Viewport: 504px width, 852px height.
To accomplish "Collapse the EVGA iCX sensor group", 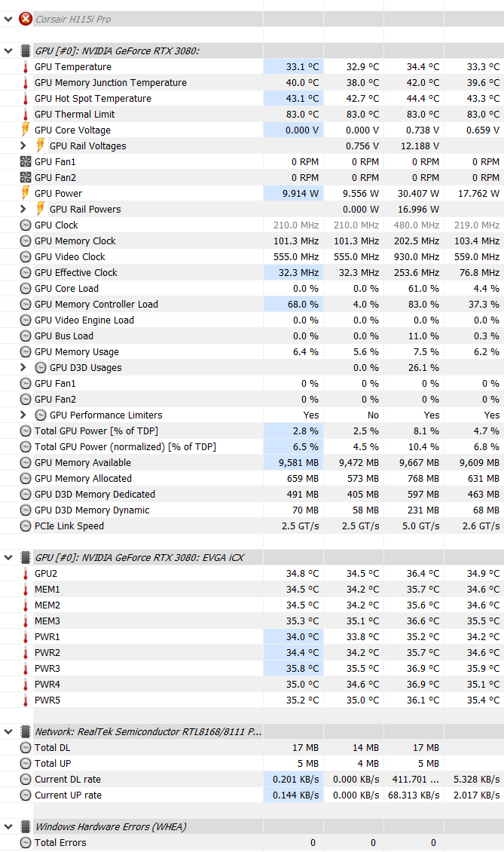I will point(8,557).
